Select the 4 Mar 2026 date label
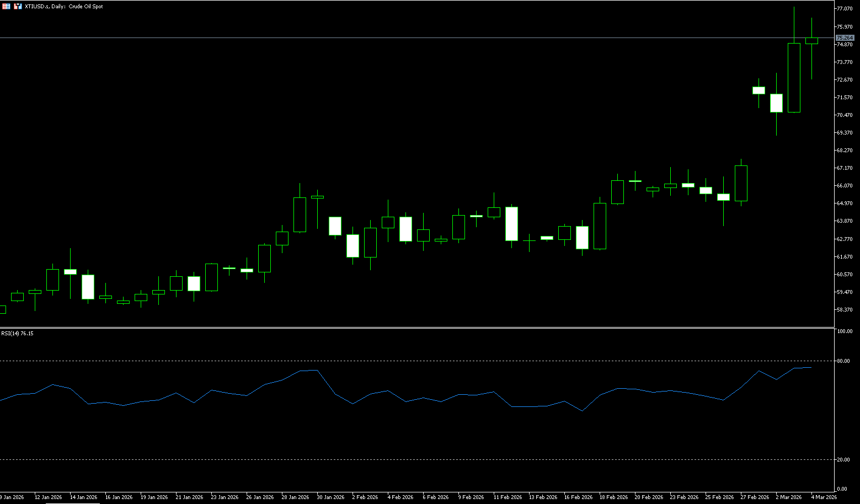The height and width of the screenshot is (504, 860). (824, 497)
